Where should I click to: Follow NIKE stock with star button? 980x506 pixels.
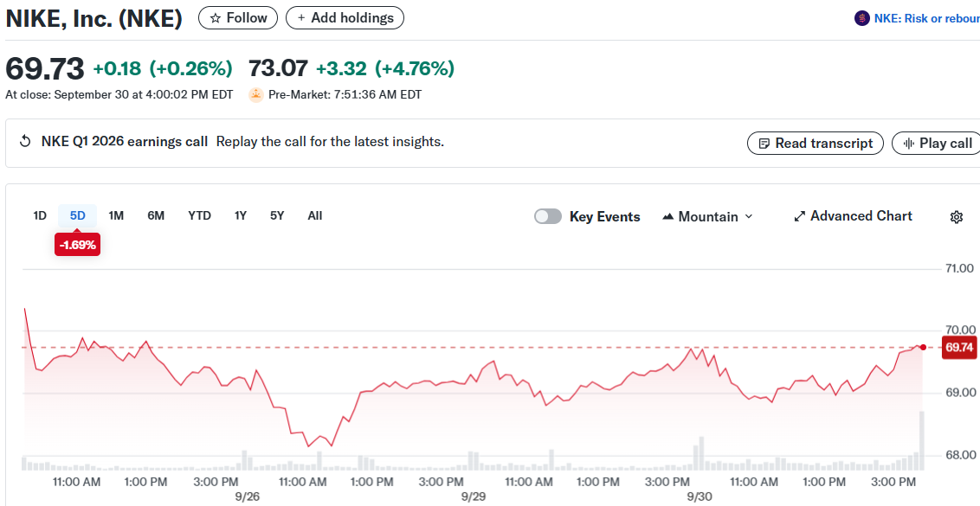(x=238, y=17)
